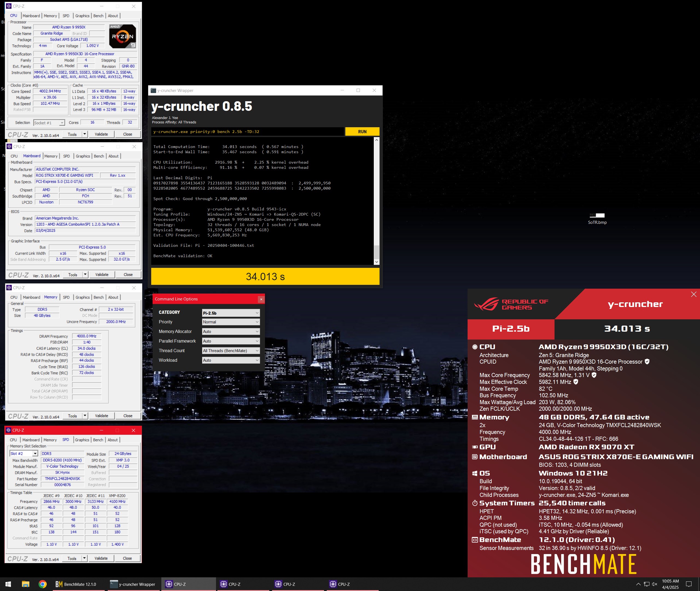Activate last CPU-Z taskbar button
The width and height of the screenshot is (700, 591).
(352, 584)
